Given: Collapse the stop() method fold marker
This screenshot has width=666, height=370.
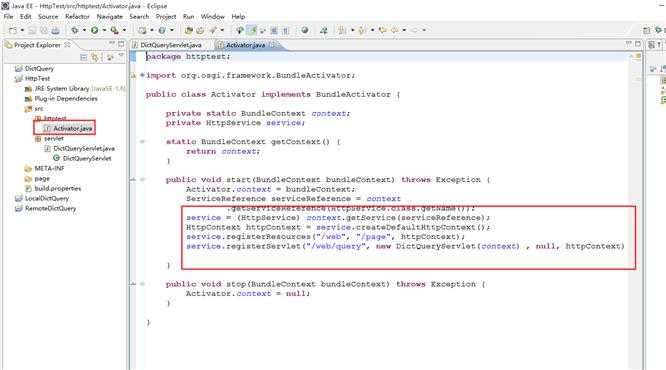Looking at the screenshot, I should 143,284.
